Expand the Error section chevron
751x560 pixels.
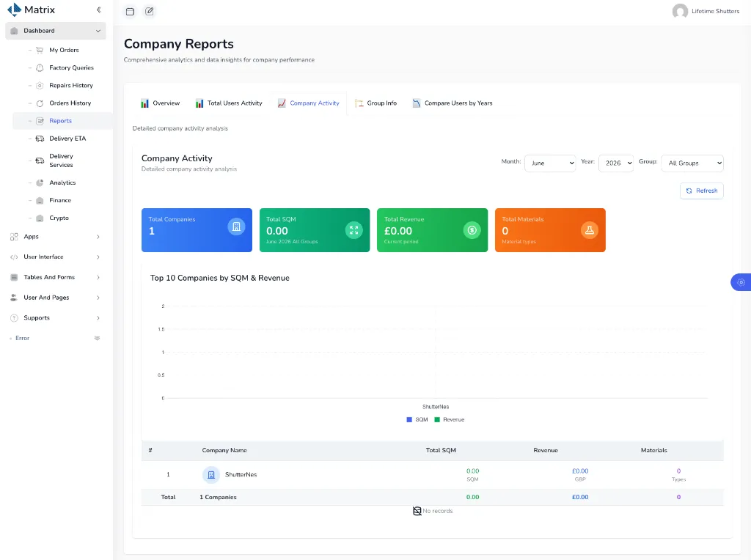[x=98, y=339]
